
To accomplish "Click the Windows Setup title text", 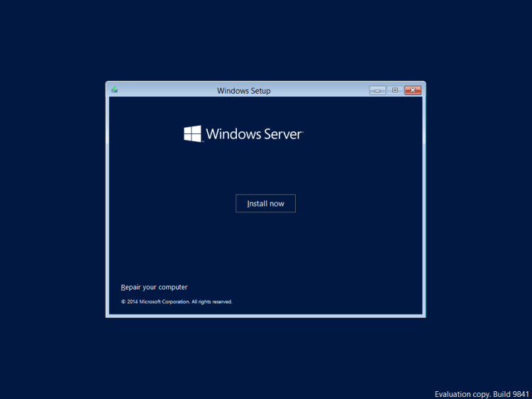I will pyautogui.click(x=243, y=91).
